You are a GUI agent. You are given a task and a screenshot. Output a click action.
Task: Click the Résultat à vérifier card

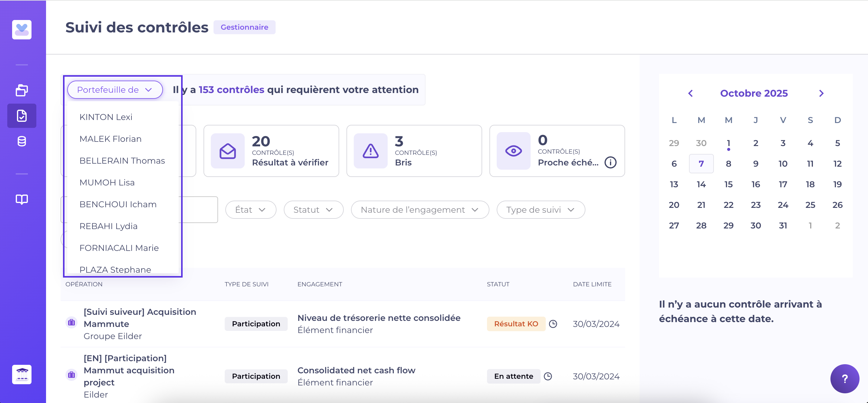[271, 151]
